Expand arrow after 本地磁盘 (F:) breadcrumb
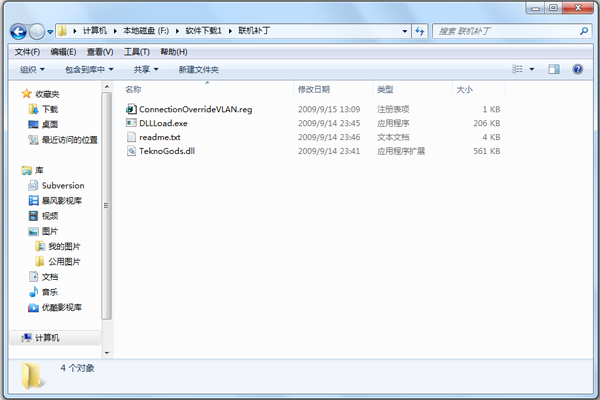The height and width of the screenshot is (400, 600). (x=177, y=31)
